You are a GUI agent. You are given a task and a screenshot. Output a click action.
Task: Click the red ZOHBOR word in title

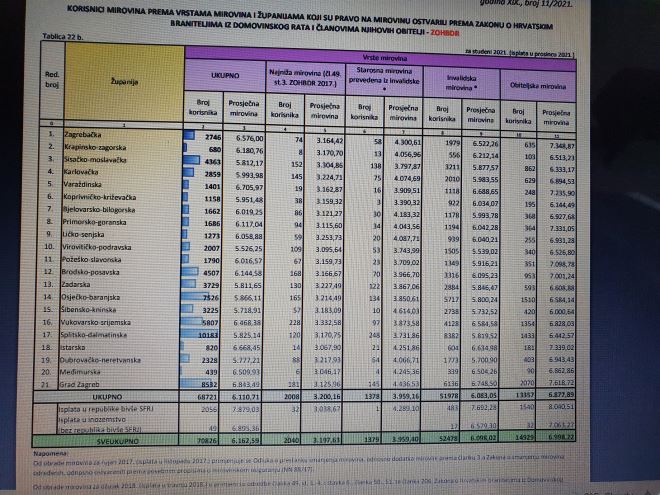pyautogui.click(x=444, y=33)
